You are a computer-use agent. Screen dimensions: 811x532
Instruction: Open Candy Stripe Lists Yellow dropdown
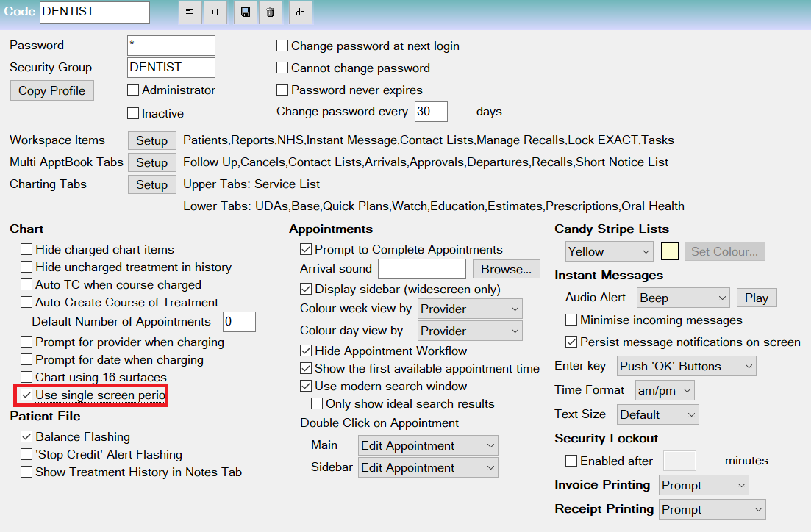610,252
